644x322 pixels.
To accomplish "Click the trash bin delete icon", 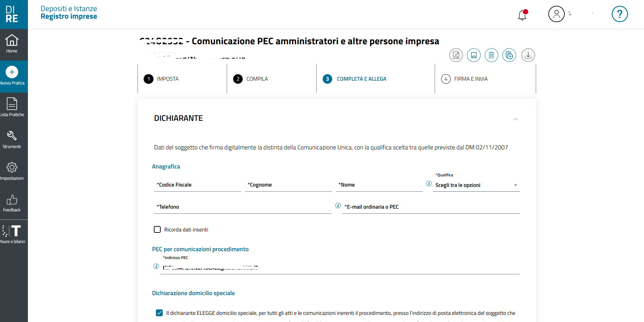I will pos(491,55).
